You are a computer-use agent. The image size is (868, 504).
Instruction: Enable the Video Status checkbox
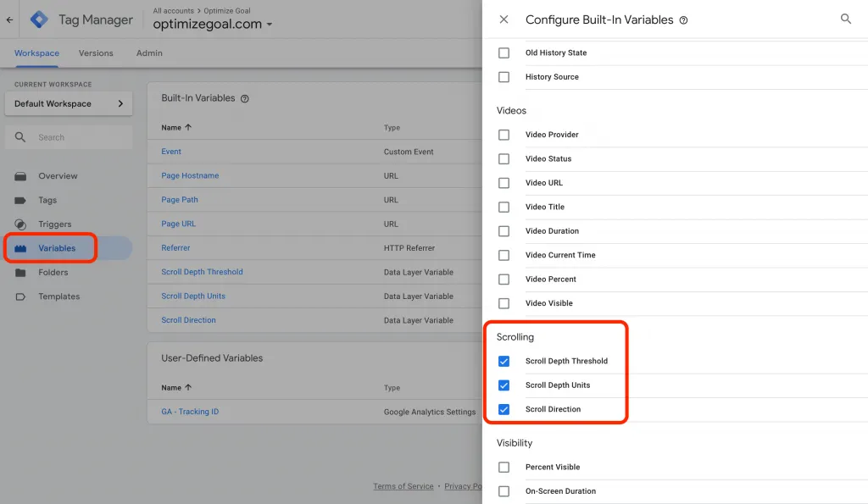coord(504,158)
